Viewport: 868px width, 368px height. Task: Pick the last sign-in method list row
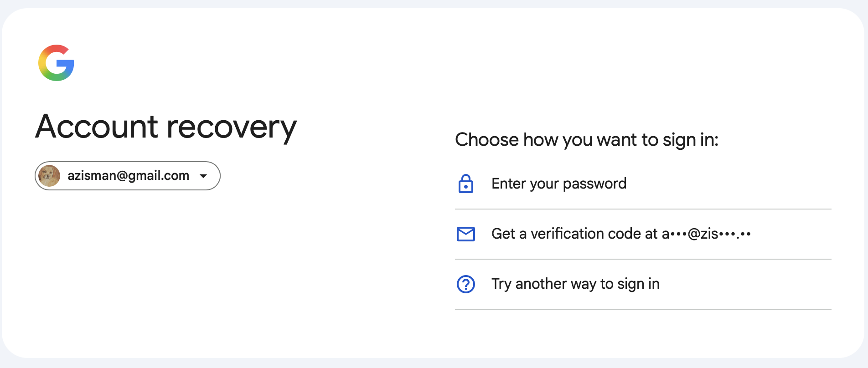coord(643,284)
